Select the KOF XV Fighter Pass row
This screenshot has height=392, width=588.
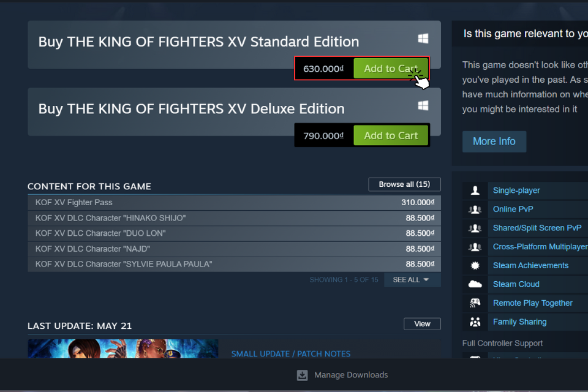(234, 203)
